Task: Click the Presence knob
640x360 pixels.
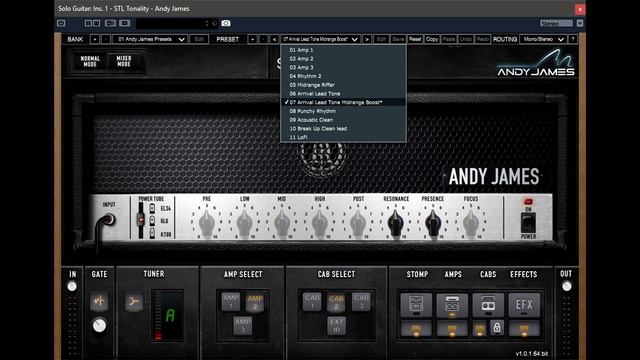Action: click(x=433, y=223)
